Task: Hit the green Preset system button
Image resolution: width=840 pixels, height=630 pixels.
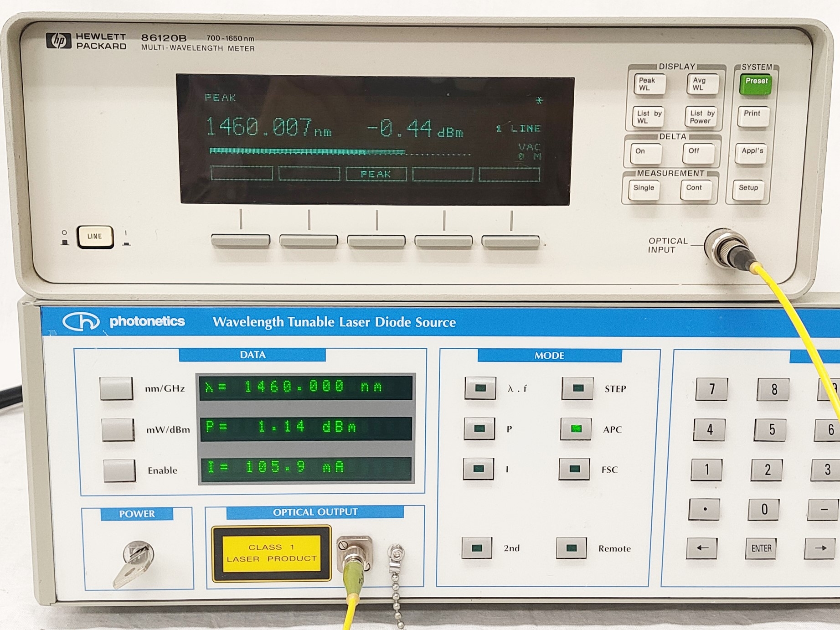Action: (x=756, y=84)
